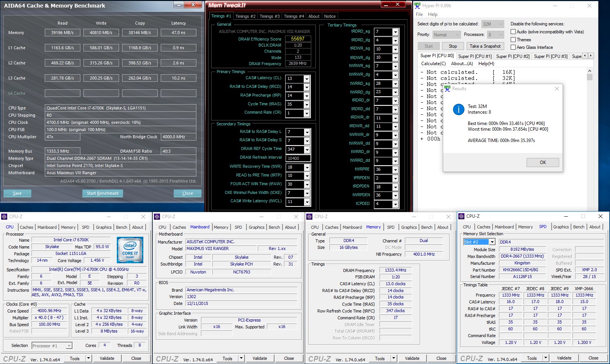The image size is (610, 364).
Task: Open Graphics tab in CPU-Z SPD window
Action: (561, 227)
